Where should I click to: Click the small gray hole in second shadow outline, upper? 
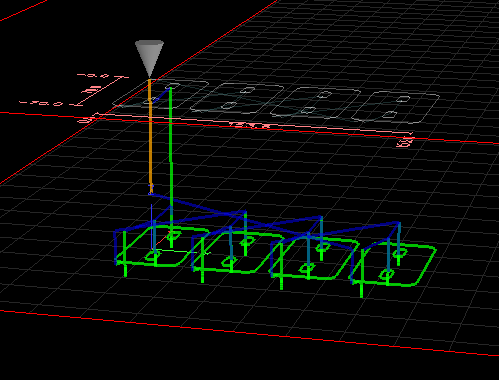click(x=247, y=90)
